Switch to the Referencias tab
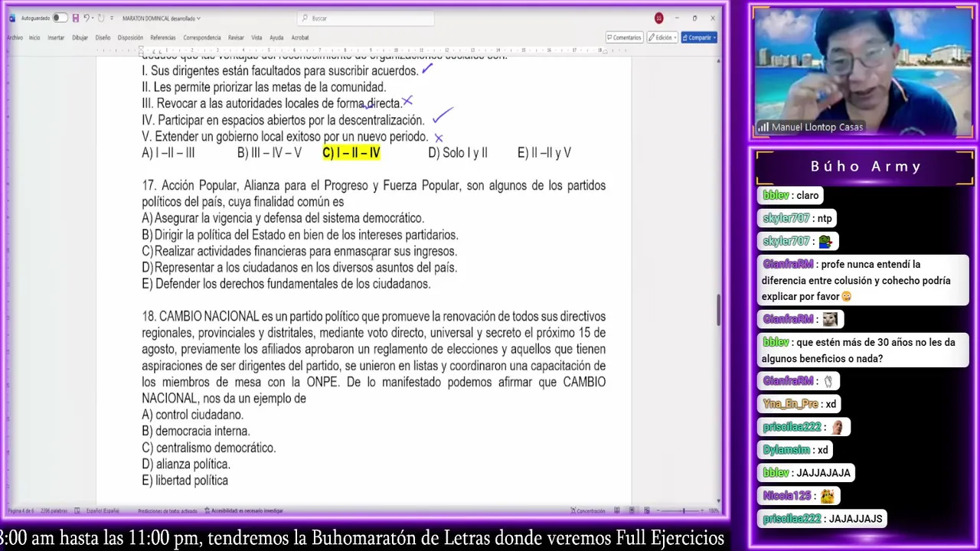 pos(163,37)
